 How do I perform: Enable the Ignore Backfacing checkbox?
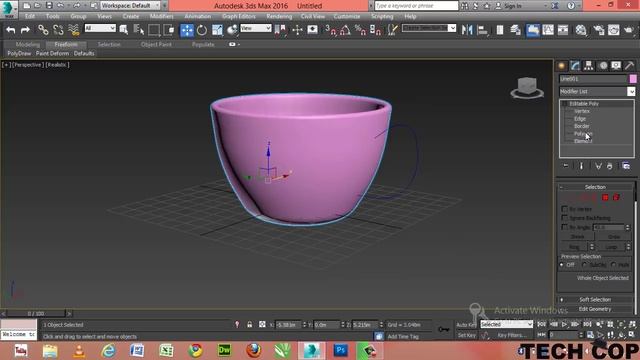[x=565, y=218]
